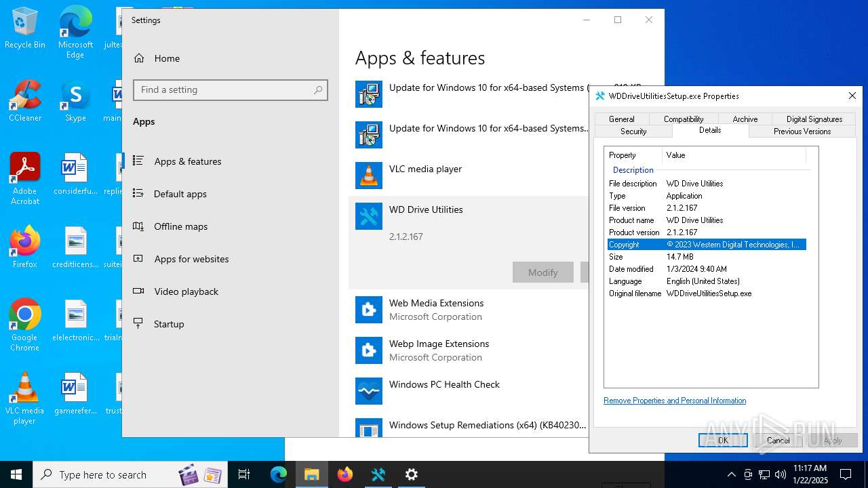
Task: Launch VLC media player desktop shortcut
Action: [x=25, y=398]
